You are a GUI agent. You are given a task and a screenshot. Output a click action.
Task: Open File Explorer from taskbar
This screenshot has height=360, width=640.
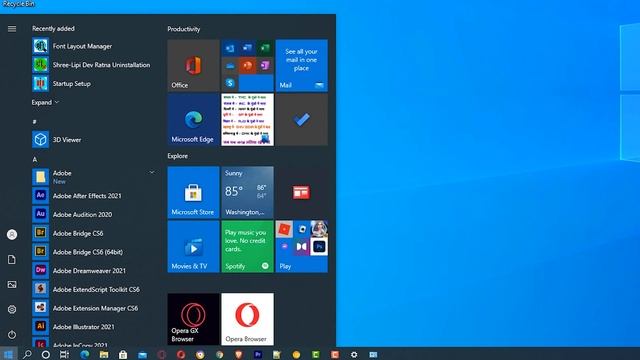click(x=104, y=354)
